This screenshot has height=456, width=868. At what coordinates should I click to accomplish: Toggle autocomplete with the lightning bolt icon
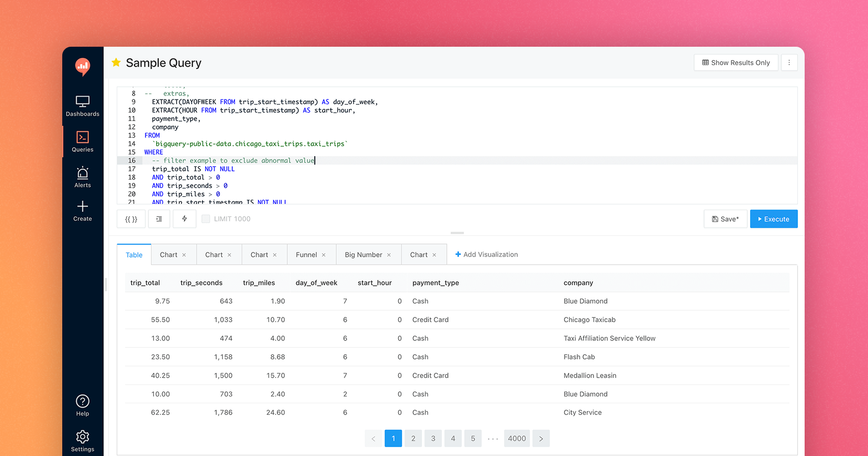click(x=184, y=219)
